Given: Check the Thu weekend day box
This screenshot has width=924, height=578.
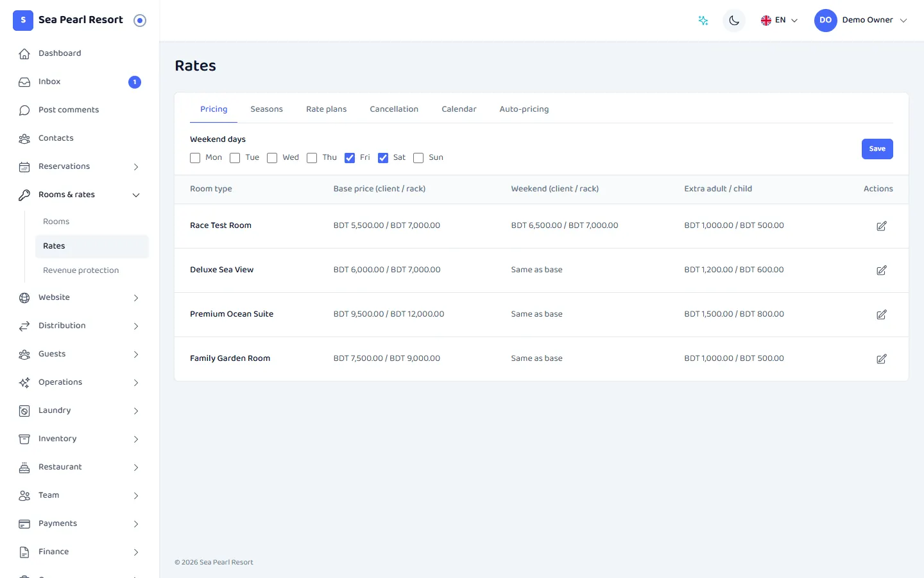Looking at the screenshot, I should point(312,158).
